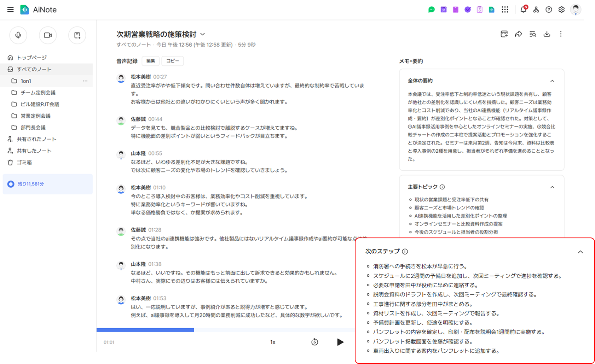Screen dimensions: 595x364
Task: Open search-in-transcript icon
Action: tap(532, 34)
